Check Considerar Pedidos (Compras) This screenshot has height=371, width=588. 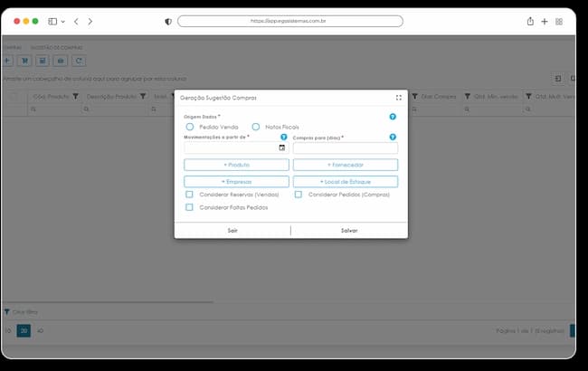tap(299, 195)
